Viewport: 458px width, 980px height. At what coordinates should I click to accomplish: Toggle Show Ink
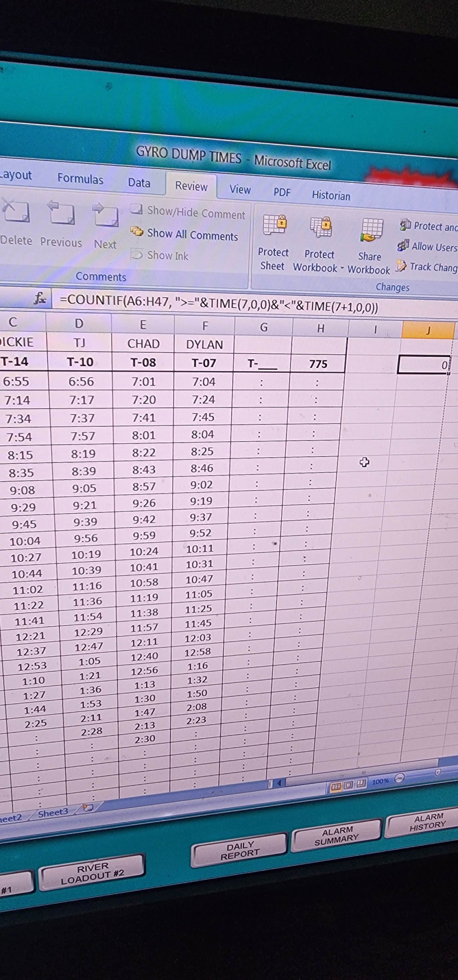tap(160, 255)
